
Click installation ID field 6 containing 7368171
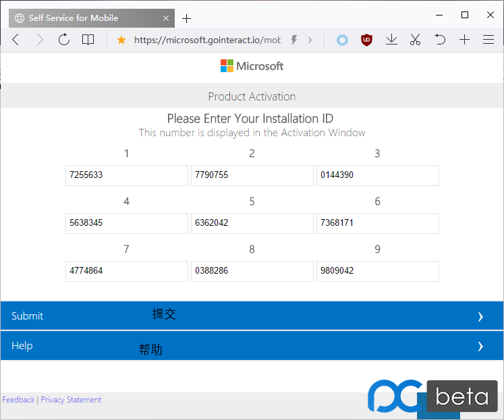[378, 223]
